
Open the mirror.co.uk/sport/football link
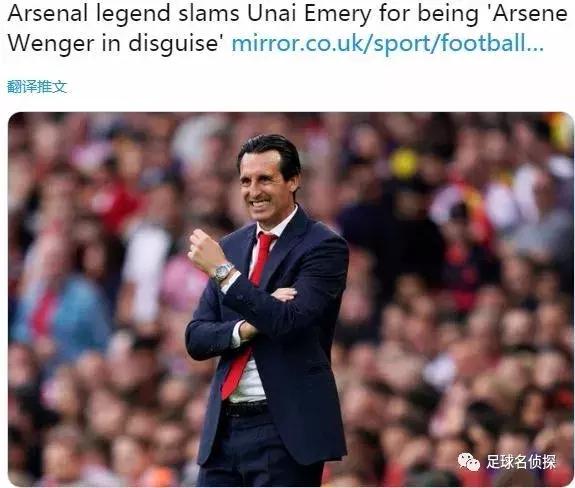click(x=388, y=43)
